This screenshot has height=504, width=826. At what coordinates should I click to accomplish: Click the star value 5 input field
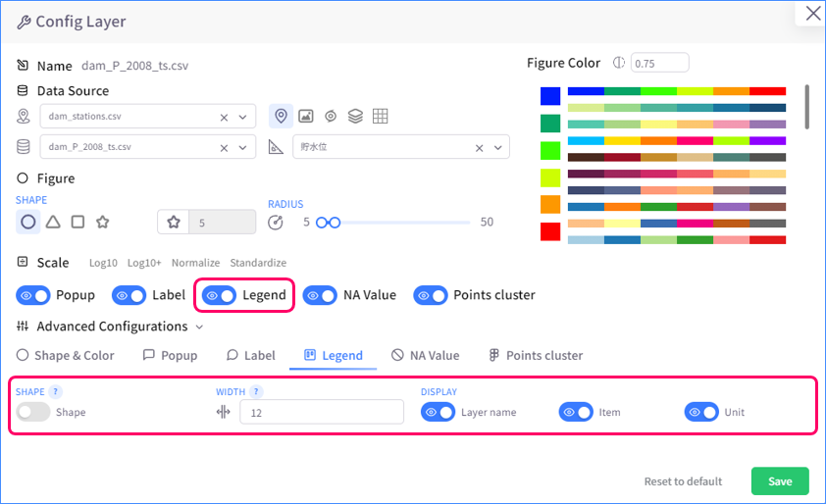[x=223, y=223]
